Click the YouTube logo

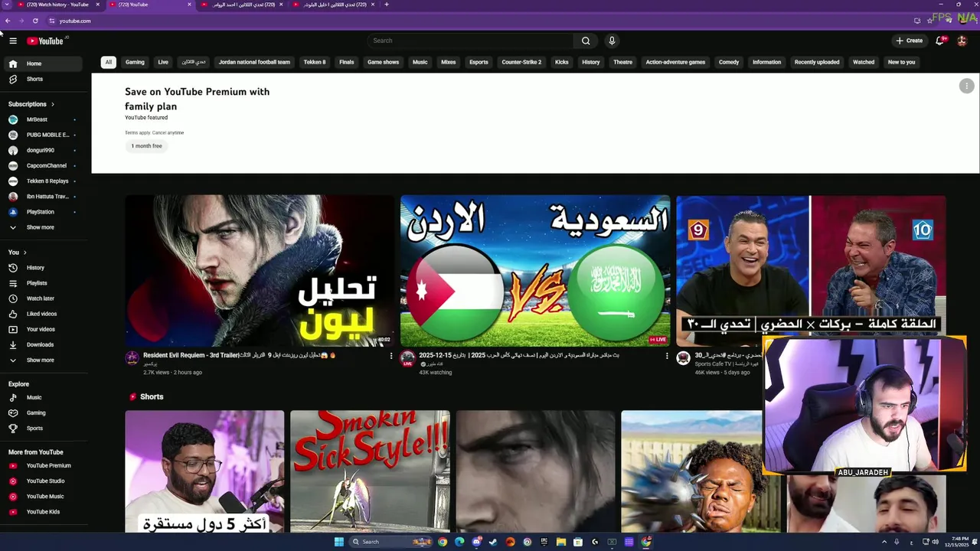tap(45, 41)
